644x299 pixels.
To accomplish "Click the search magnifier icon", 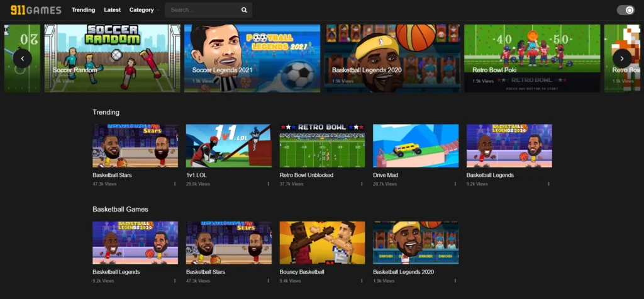I will click(x=244, y=10).
